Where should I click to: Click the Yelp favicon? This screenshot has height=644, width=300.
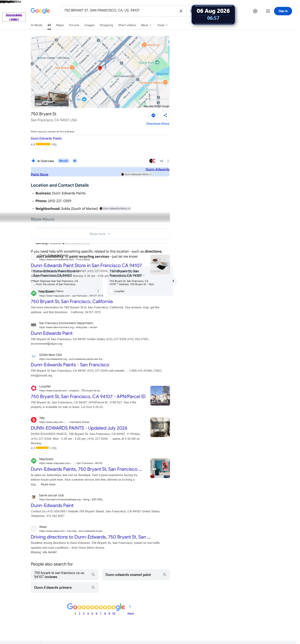[x=34, y=420]
